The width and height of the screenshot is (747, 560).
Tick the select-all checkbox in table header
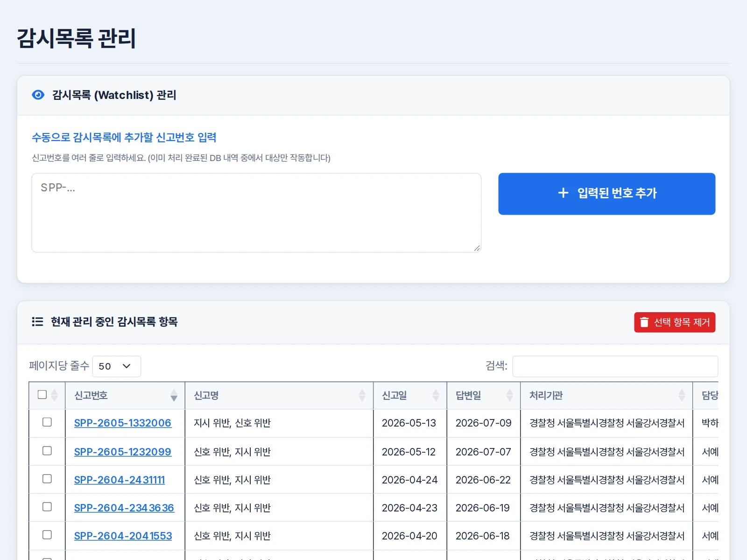(x=42, y=395)
